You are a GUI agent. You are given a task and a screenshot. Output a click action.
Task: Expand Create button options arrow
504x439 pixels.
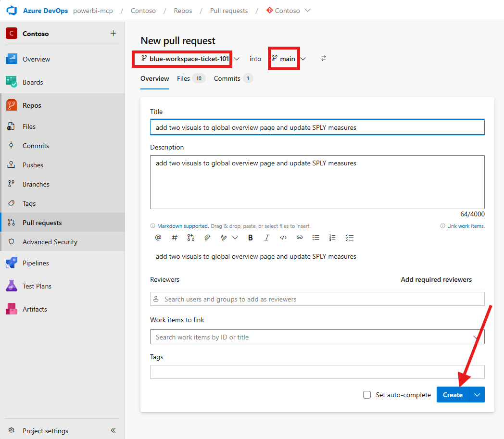[477, 395]
